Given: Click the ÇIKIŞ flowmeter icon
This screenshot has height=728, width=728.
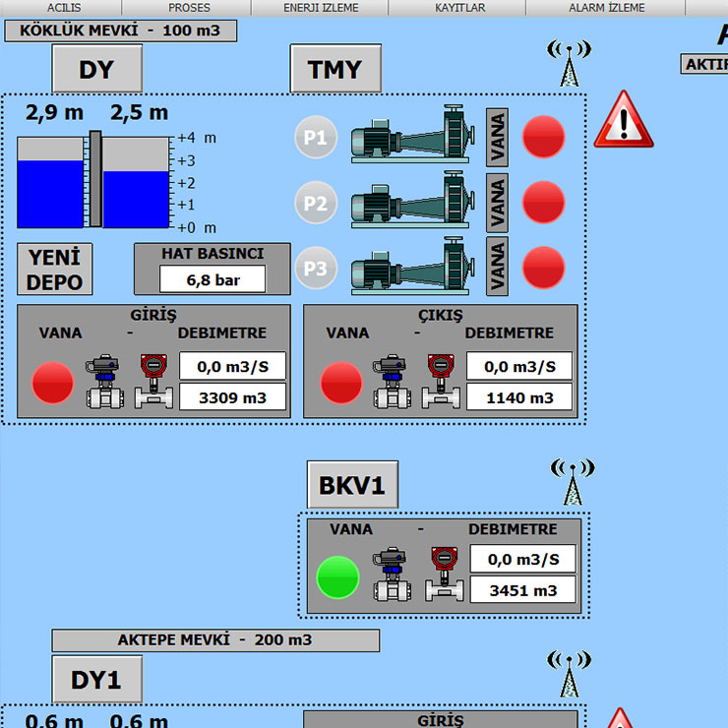Looking at the screenshot, I should click(441, 382).
